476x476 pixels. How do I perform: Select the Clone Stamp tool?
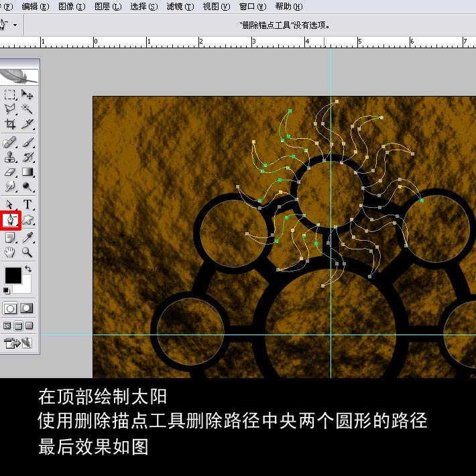(x=9, y=157)
